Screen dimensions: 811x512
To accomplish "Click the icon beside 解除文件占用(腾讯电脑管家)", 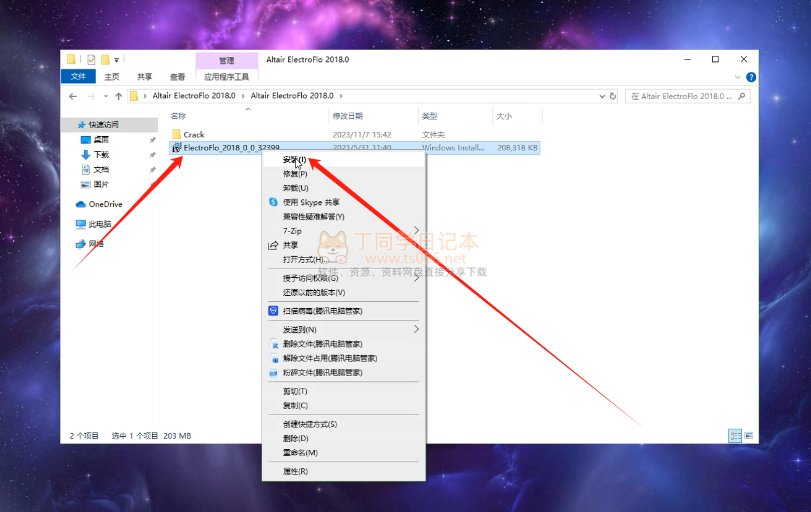I will 274,358.
